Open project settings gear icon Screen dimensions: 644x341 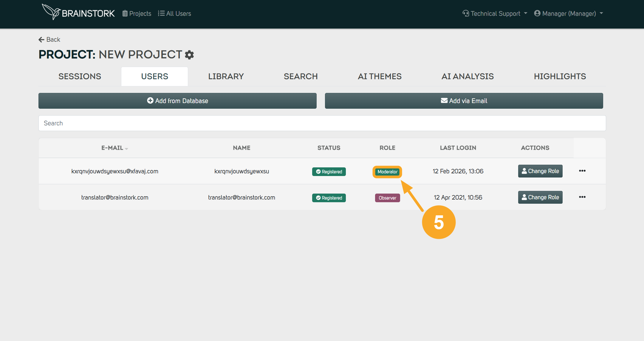point(189,55)
